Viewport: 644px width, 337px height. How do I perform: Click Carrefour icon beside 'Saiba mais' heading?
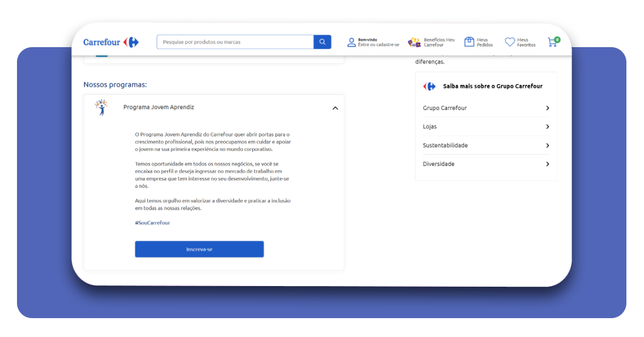point(429,86)
